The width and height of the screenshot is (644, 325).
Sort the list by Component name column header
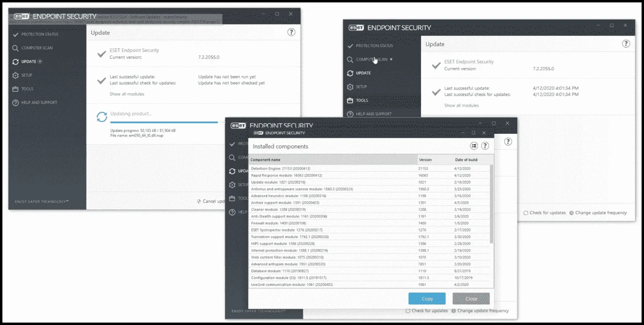333,159
